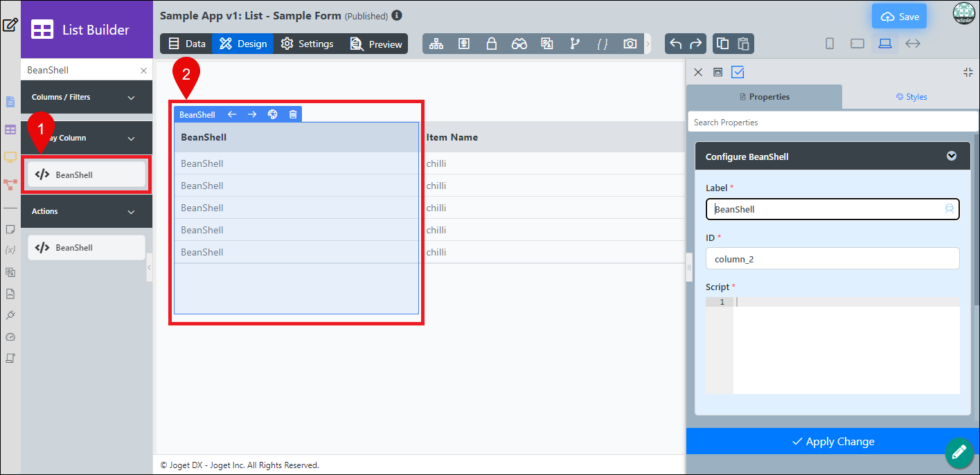Switch to the Properties tab
The width and height of the screenshot is (980, 475).
tap(765, 97)
